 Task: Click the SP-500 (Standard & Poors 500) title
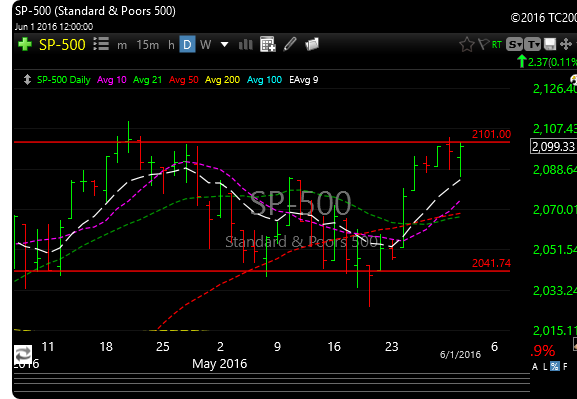pyautogui.click(x=95, y=11)
